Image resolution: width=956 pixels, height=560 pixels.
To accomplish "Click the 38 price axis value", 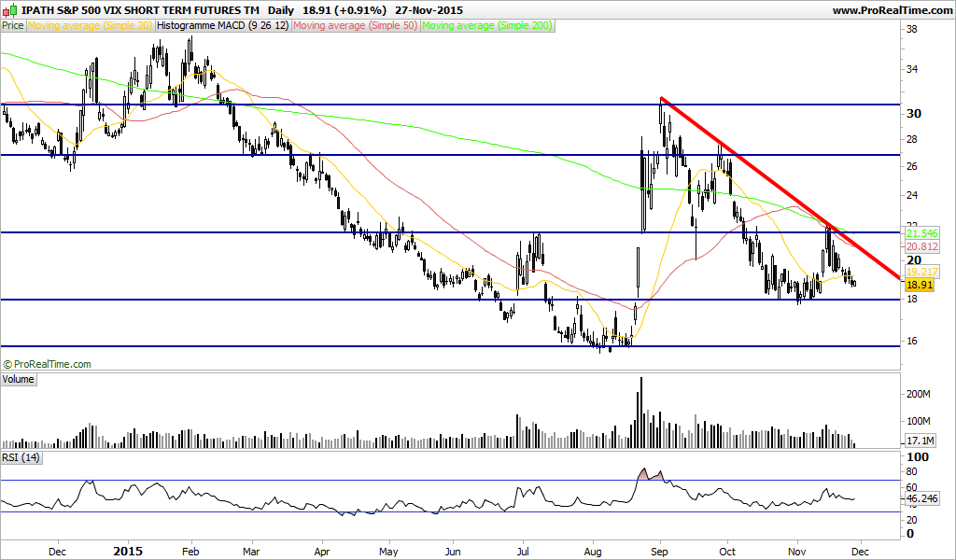I will [x=913, y=29].
